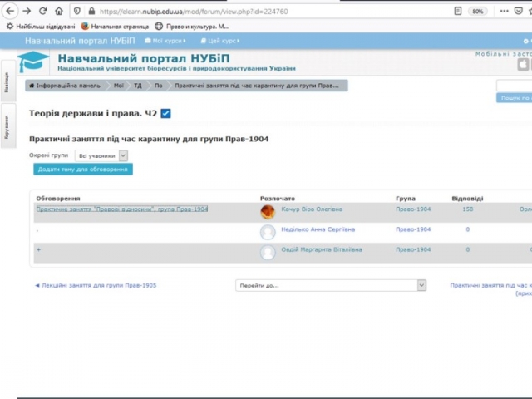This screenshot has height=399, width=532.
Task: Click the browser forward arrow
Action: pyautogui.click(x=27, y=11)
